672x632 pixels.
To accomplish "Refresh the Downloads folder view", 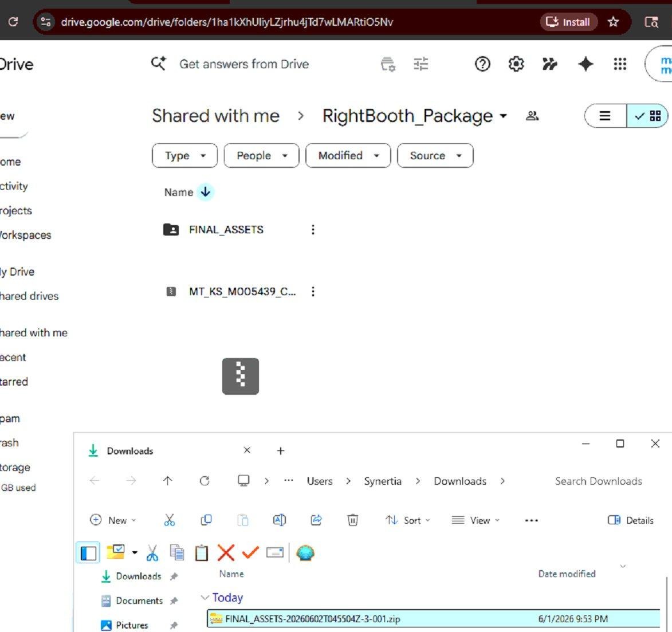I will pyautogui.click(x=205, y=481).
